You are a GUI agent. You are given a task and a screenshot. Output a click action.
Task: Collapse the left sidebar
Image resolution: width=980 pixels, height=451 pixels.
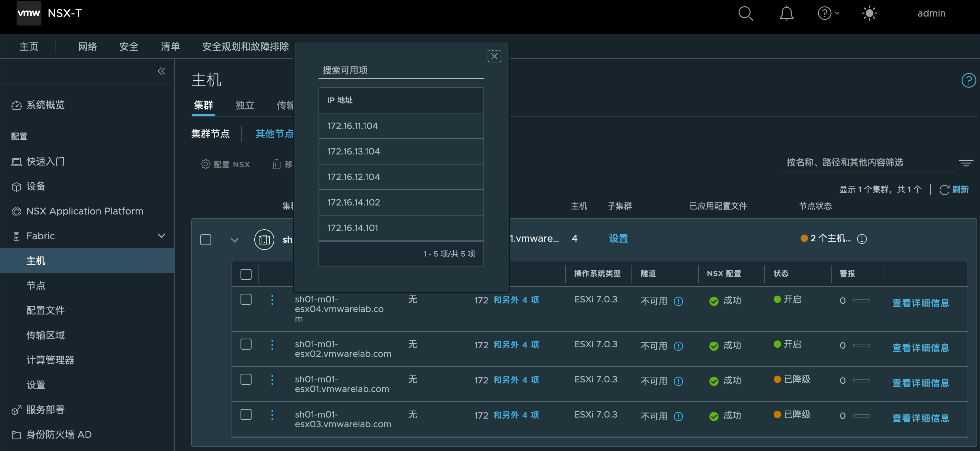coord(162,71)
